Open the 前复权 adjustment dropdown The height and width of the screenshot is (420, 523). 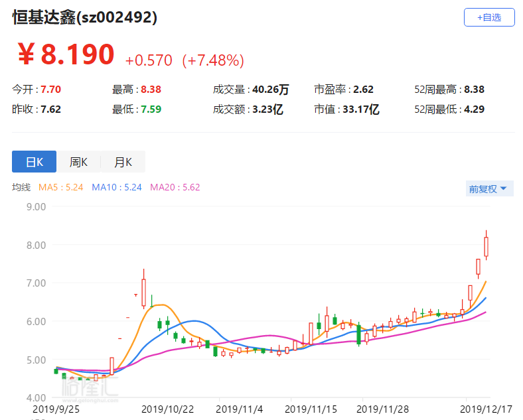tap(488, 189)
